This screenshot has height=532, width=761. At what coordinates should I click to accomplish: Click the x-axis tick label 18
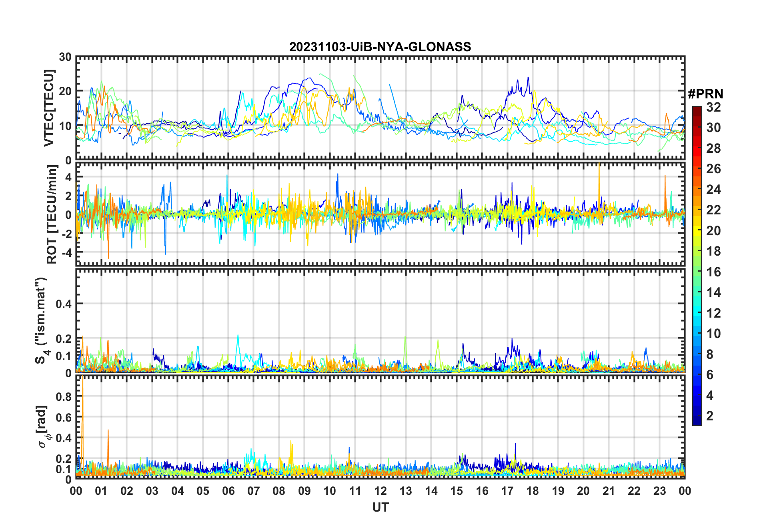coord(533,491)
